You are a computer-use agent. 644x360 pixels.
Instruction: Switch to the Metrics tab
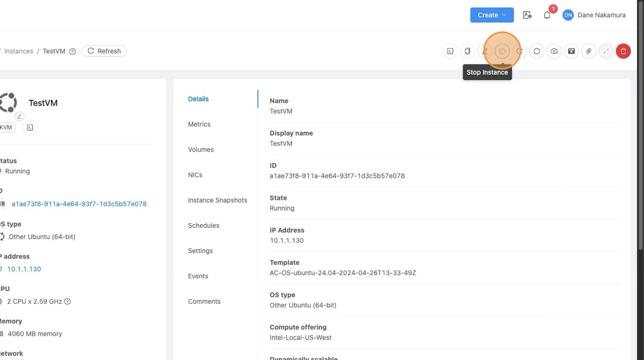tap(199, 124)
